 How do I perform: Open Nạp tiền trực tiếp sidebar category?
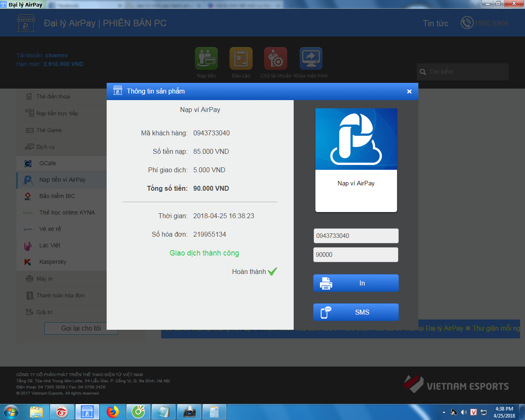tap(62, 114)
